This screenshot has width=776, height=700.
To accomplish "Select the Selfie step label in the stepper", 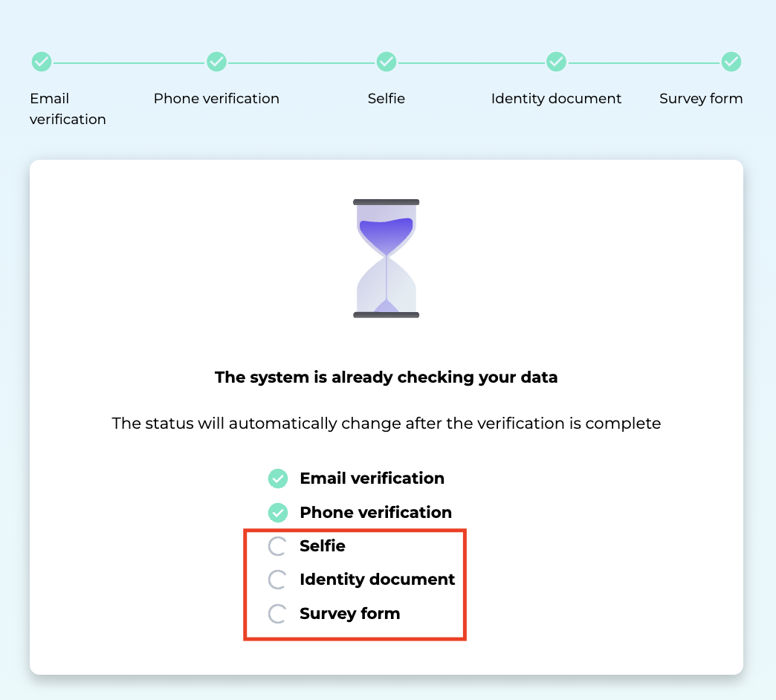I will click(386, 99).
